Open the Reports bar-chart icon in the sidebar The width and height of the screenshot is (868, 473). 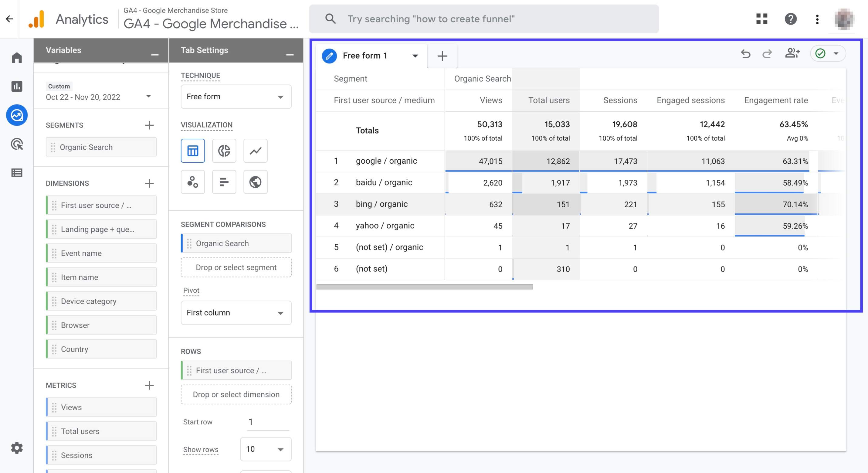(x=16, y=86)
